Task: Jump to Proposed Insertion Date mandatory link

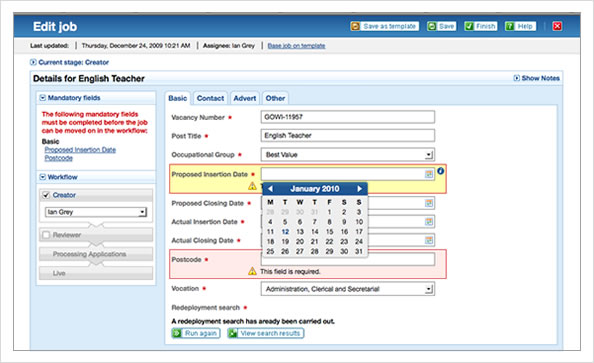Action: coord(80,150)
